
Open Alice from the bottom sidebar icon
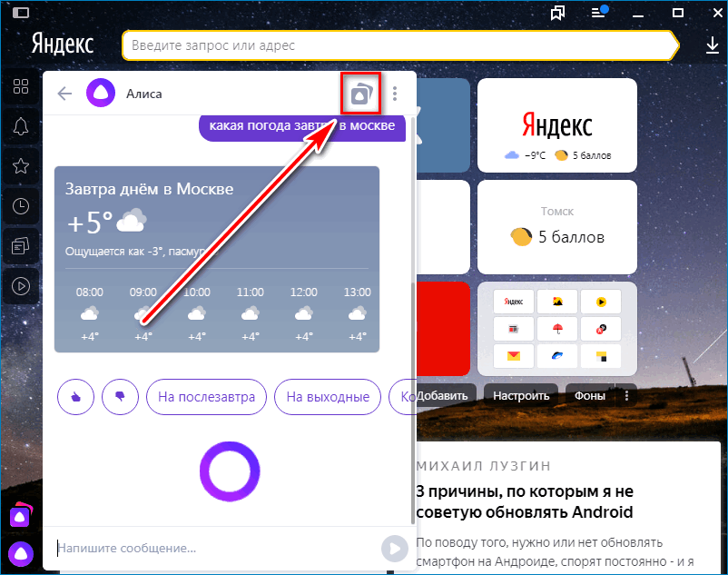pos(20,554)
